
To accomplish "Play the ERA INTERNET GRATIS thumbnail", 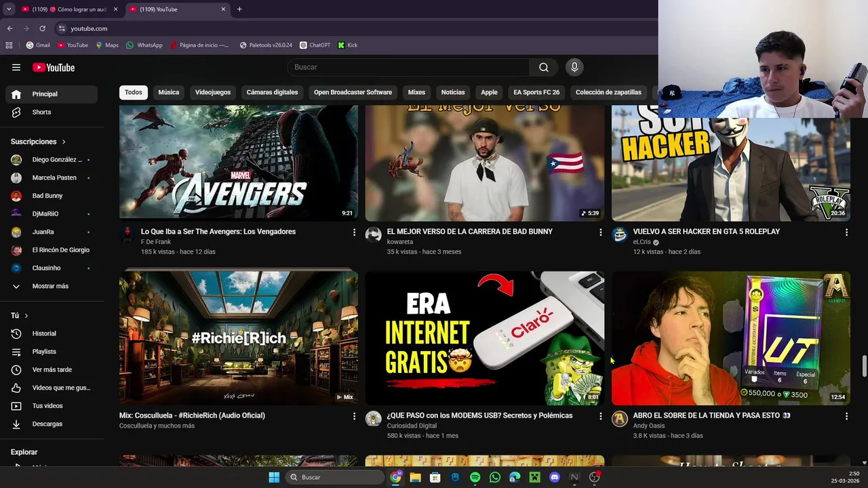I will pos(485,338).
